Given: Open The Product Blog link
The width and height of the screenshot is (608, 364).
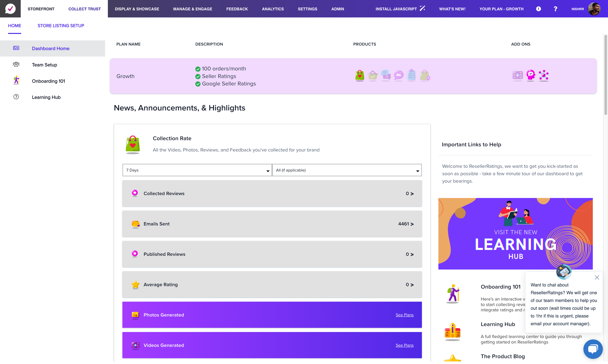Looking at the screenshot, I should [503, 356].
